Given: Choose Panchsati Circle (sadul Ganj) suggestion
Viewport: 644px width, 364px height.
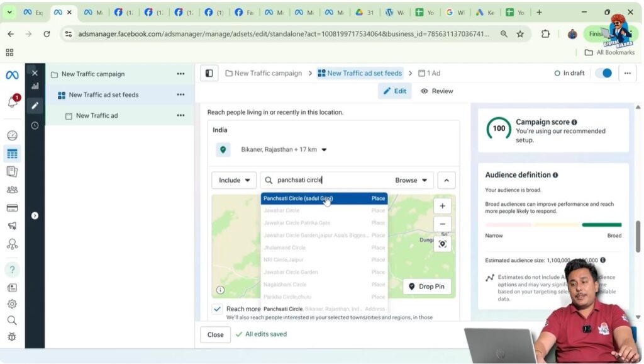Looking at the screenshot, I should tap(324, 198).
